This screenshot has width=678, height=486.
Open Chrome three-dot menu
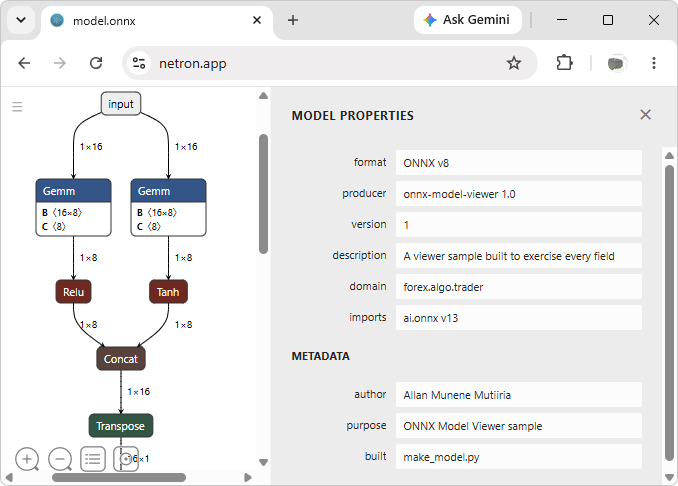pyautogui.click(x=653, y=63)
